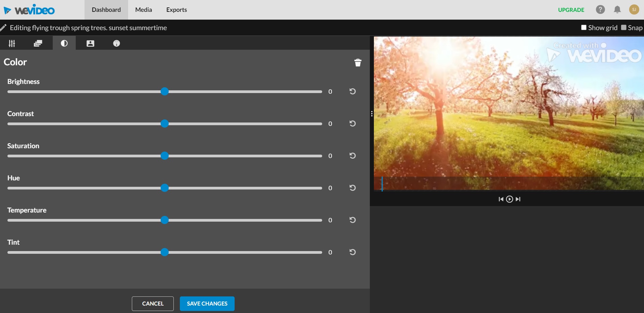Open the notifications bell
Image resolution: width=644 pixels, height=313 pixels.
coord(617,9)
